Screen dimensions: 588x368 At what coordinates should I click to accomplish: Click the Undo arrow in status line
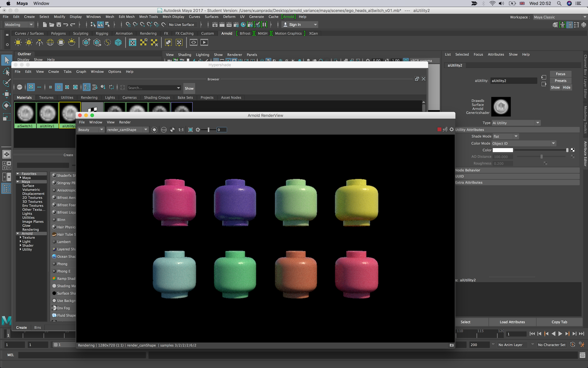66,25
